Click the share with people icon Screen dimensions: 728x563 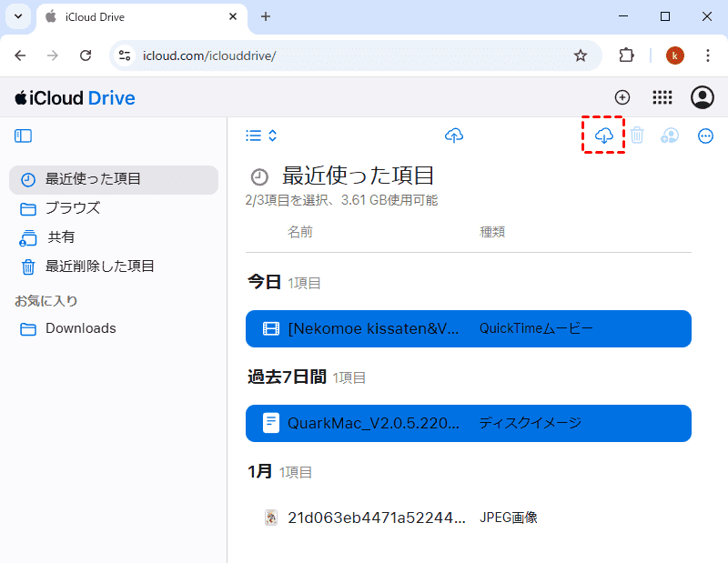point(670,136)
